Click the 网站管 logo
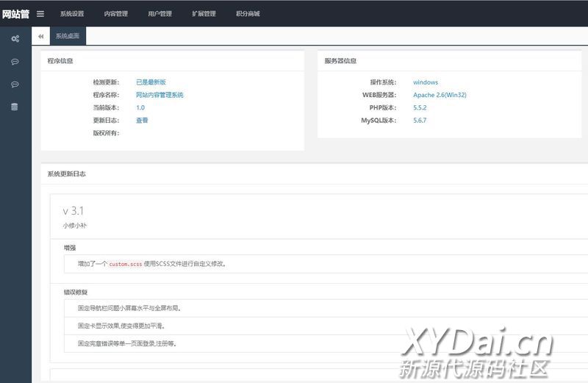The width and height of the screenshot is (588, 383). click(15, 13)
